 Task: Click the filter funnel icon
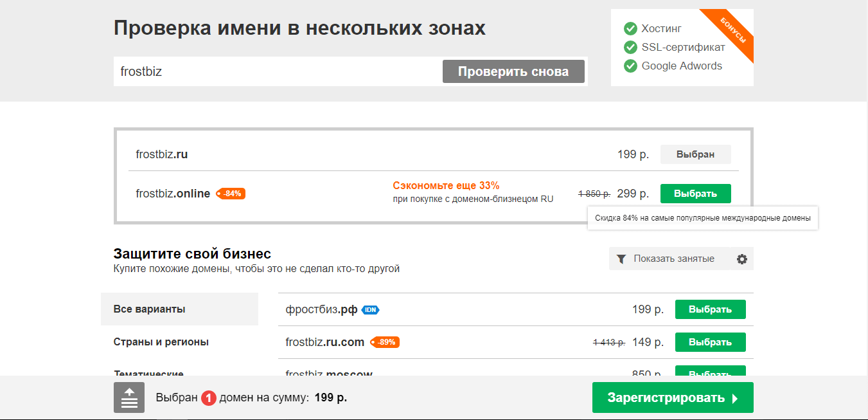pyautogui.click(x=621, y=259)
